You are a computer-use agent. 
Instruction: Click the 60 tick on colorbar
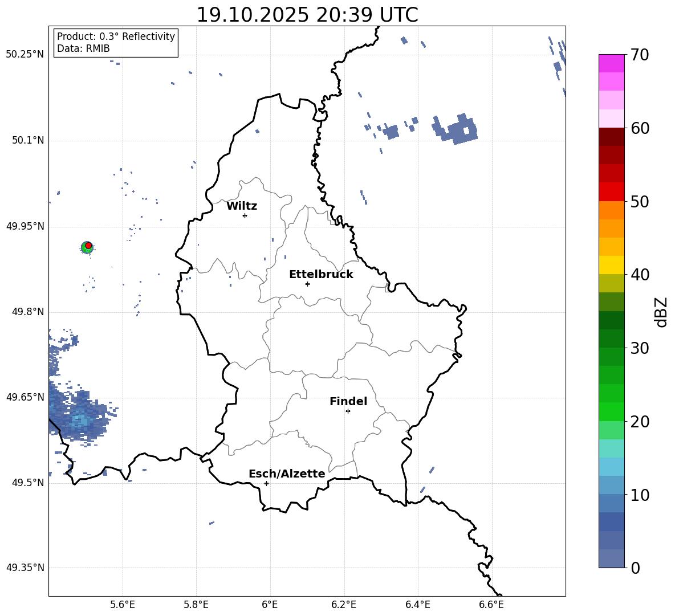tap(640, 128)
